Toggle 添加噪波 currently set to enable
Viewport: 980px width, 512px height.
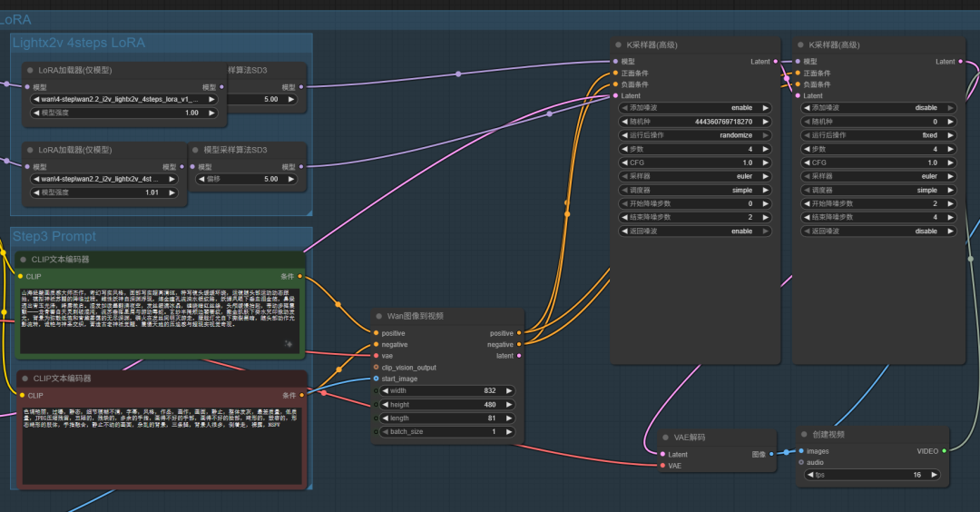tap(694, 108)
